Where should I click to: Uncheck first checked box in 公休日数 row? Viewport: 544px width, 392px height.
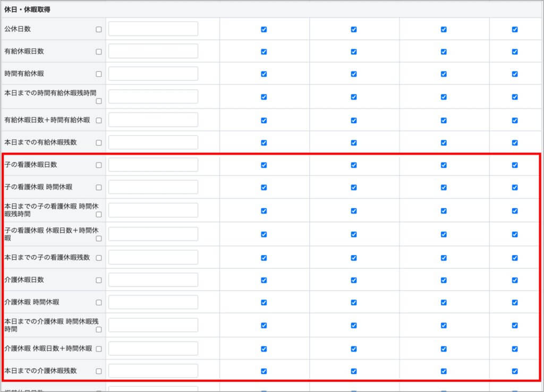click(263, 30)
